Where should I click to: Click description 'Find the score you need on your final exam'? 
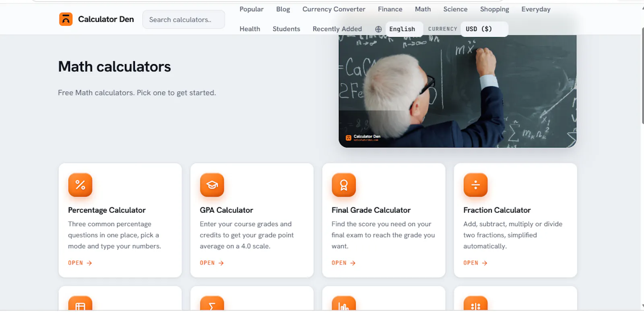tap(383, 235)
